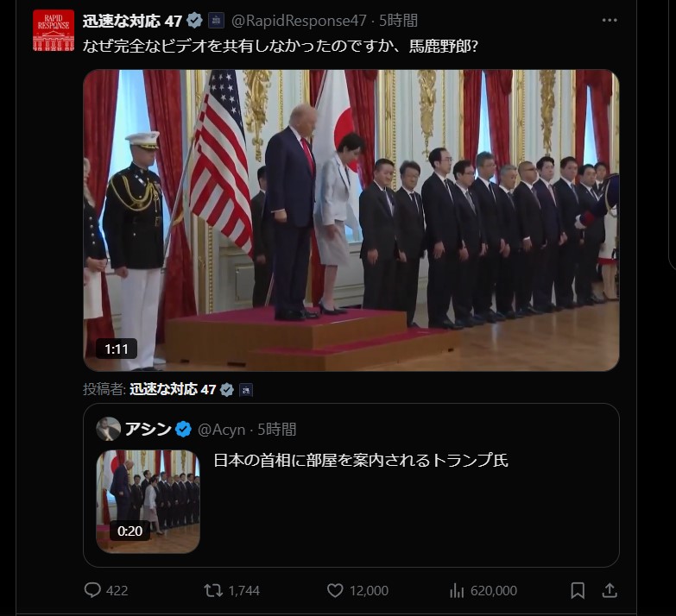The width and height of the screenshot is (676, 616).
Task: Play the quoted 0:20 video thumbnail
Action: [148, 501]
